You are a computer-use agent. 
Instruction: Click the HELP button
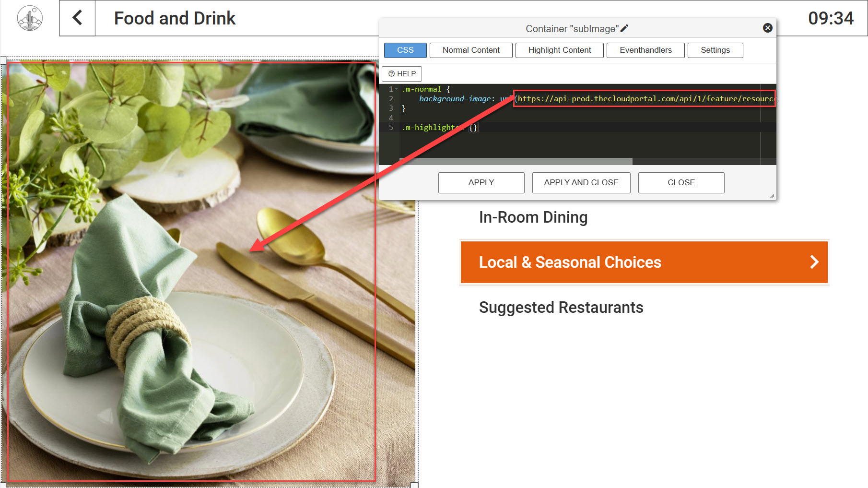402,73
